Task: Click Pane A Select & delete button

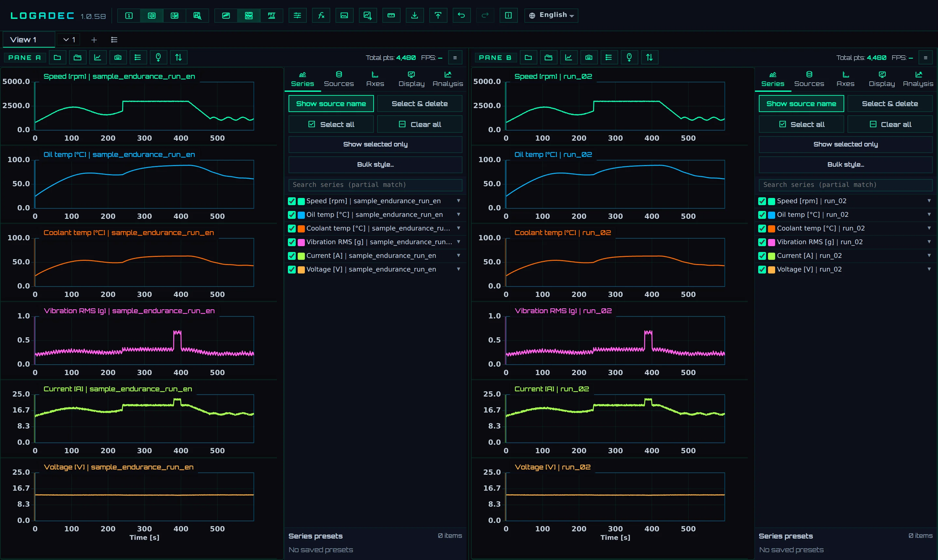Action: (x=419, y=104)
